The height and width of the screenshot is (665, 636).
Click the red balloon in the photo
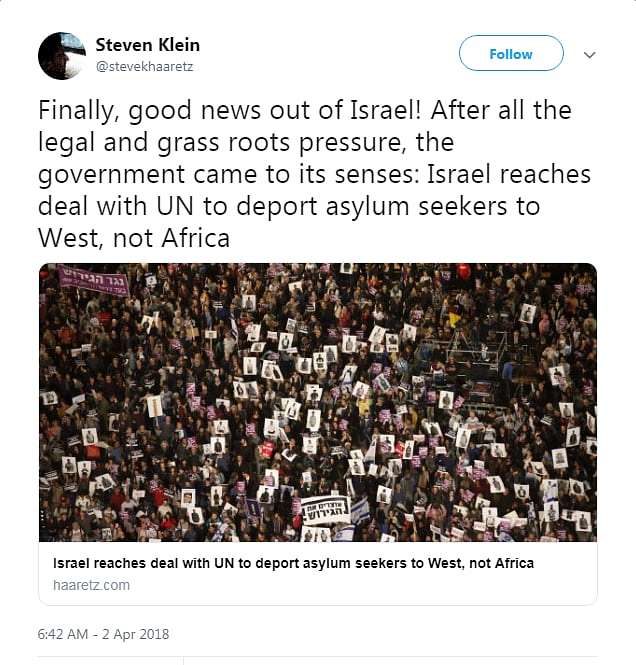[x=463, y=271]
